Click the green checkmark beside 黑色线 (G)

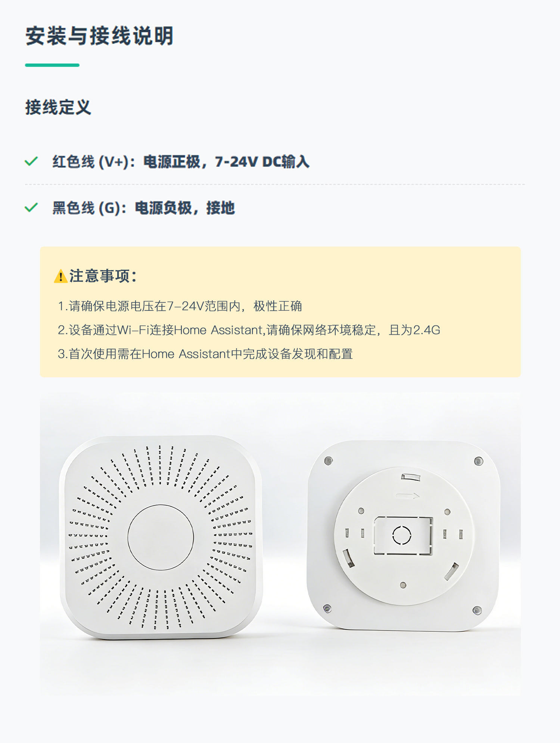coord(31,207)
